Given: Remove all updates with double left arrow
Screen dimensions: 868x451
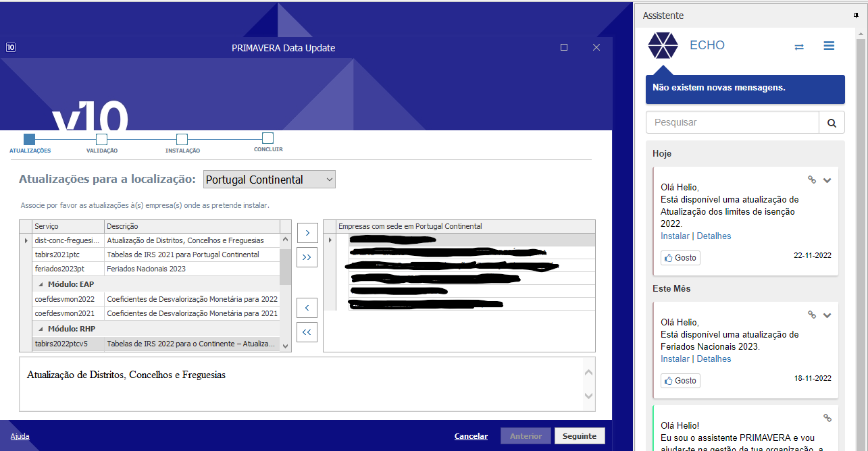Looking at the screenshot, I should [x=307, y=332].
